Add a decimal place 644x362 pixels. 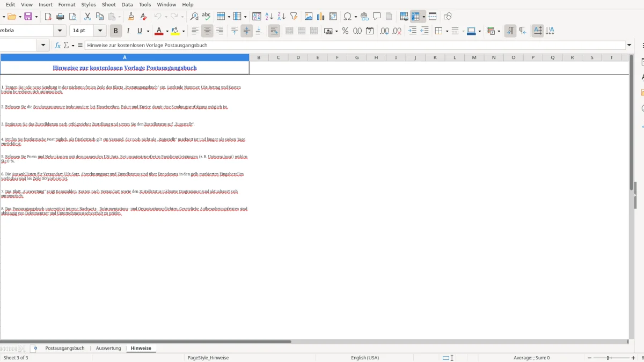click(385, 31)
